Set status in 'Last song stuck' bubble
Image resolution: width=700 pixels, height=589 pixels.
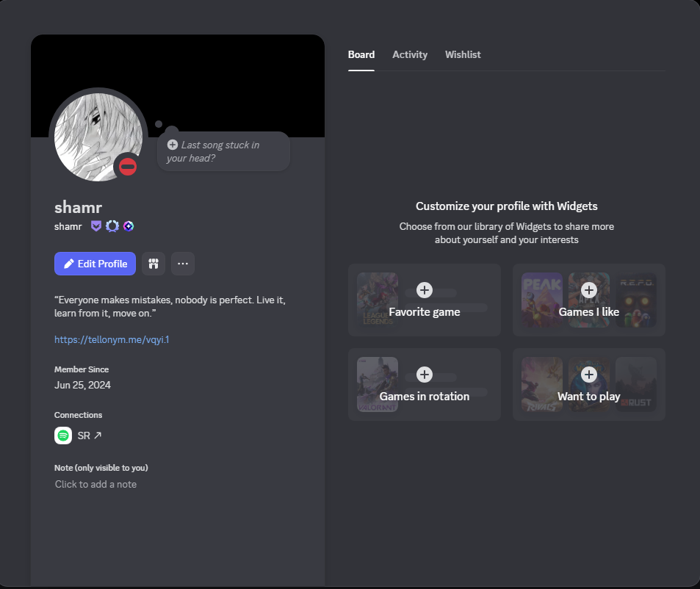click(x=223, y=151)
